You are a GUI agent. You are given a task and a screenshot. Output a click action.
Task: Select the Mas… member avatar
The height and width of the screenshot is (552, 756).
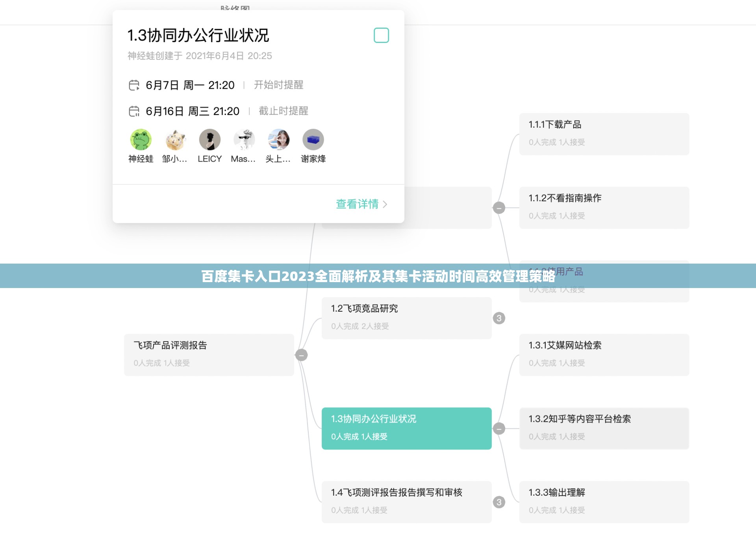(244, 140)
